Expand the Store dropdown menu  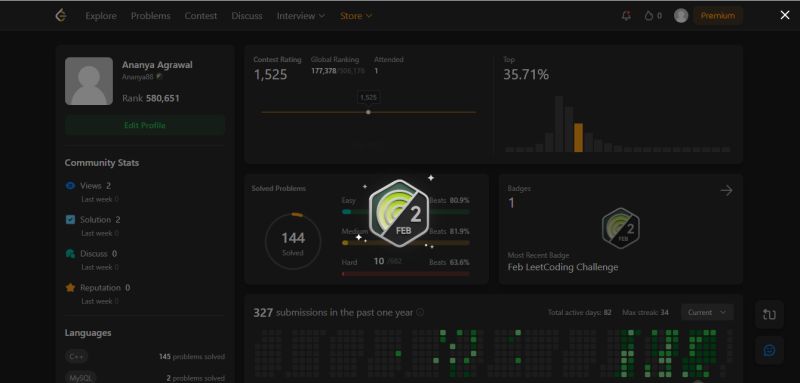[356, 16]
